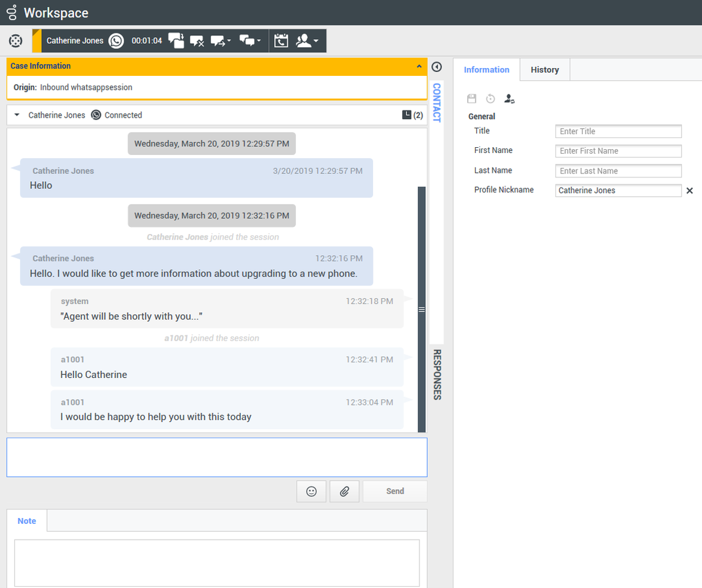The width and height of the screenshot is (702, 588).
Task: Click "Catherine Jones joined the session" notice
Action: point(213,237)
